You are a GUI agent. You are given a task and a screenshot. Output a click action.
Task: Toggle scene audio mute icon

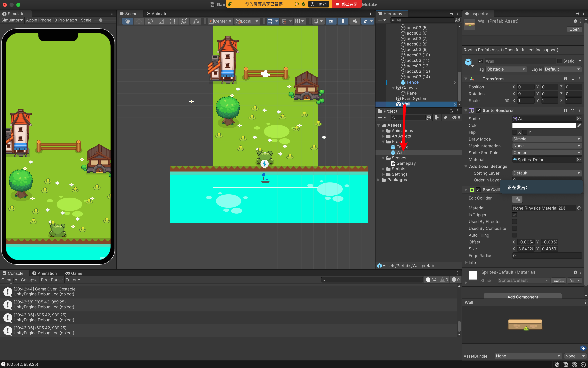pos(355,21)
